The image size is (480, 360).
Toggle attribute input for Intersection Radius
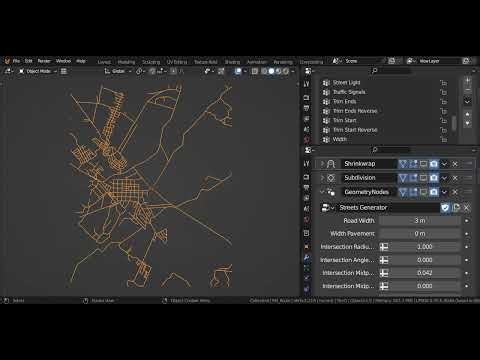click(384, 247)
